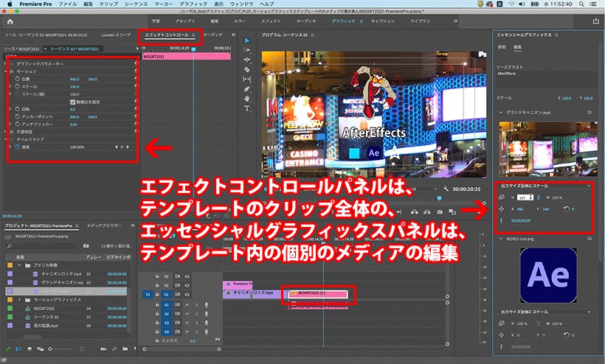This screenshot has height=364, width=605.
Task: Click the Extract button in program monitor
Action: (x=427, y=212)
